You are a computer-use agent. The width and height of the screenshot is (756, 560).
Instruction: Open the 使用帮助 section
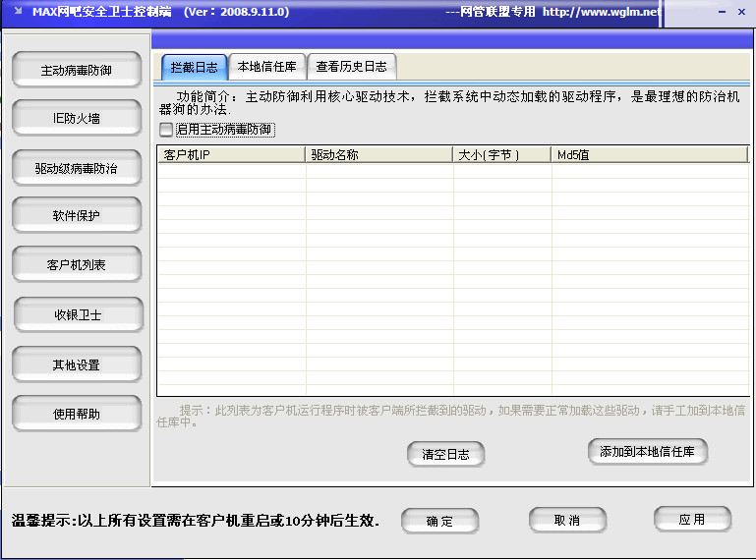pyautogui.click(x=77, y=414)
